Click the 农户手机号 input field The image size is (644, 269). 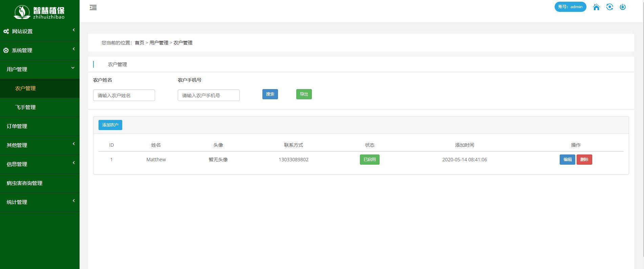[208, 96]
